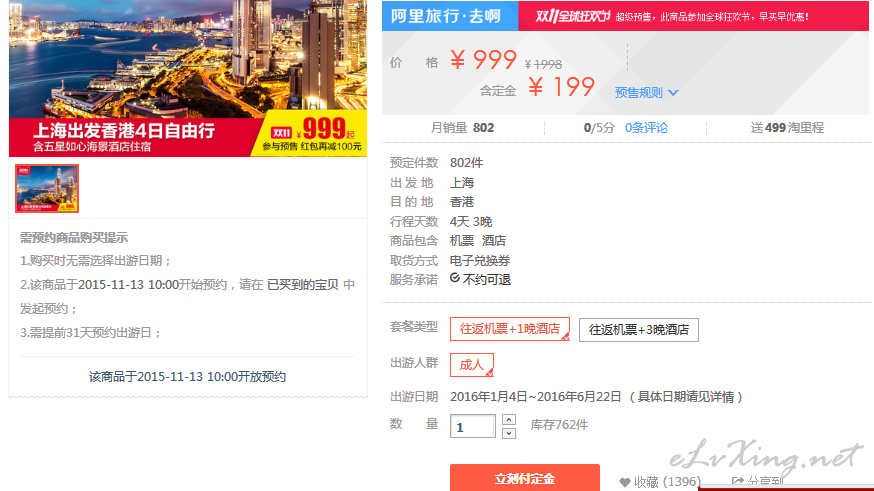Viewport: 874px width, 491px height.
Task: Expand the 预售规则 dropdown arrow
Action: point(673,93)
